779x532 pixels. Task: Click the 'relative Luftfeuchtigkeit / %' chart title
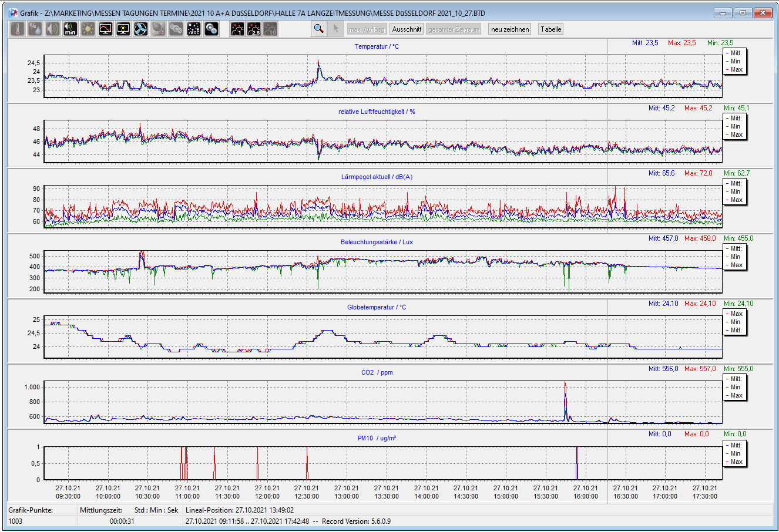377,112
